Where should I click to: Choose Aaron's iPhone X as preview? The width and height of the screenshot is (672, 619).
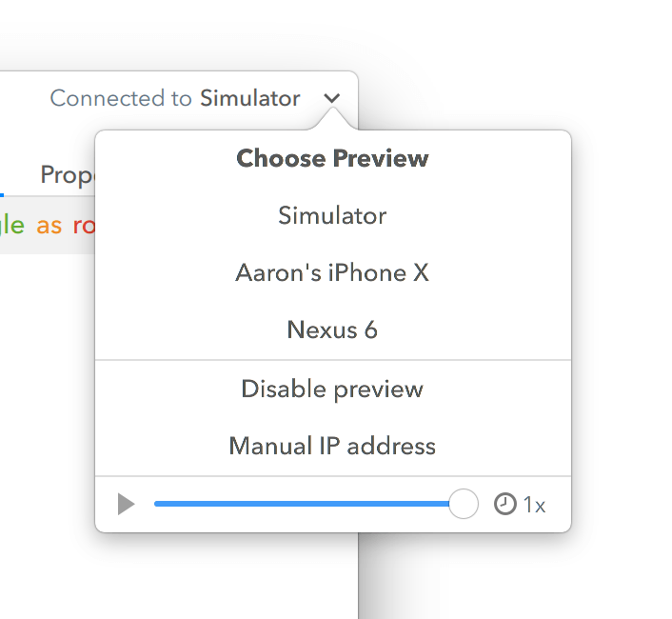[x=332, y=273]
